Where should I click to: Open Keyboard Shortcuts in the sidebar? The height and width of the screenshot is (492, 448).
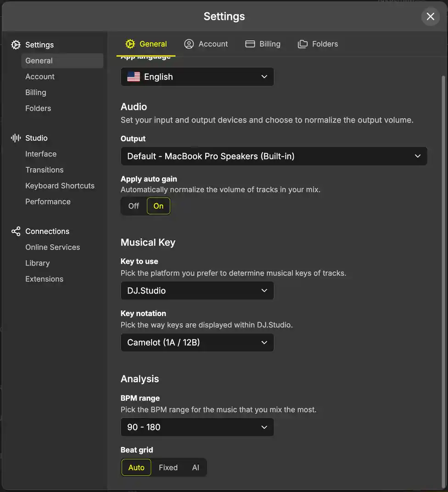[60, 186]
